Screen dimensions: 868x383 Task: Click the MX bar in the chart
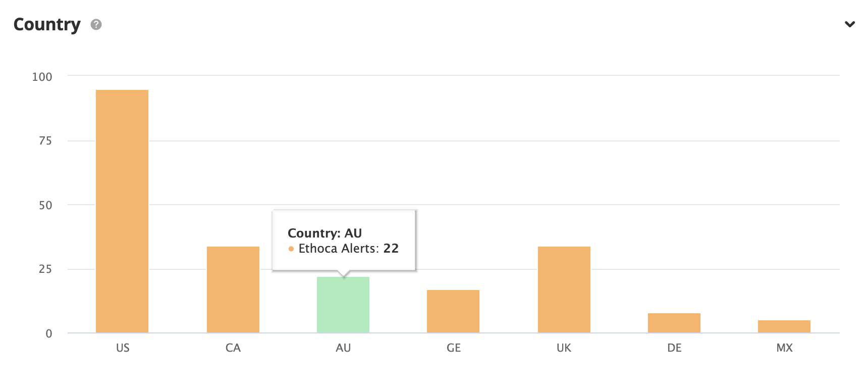[x=784, y=326]
